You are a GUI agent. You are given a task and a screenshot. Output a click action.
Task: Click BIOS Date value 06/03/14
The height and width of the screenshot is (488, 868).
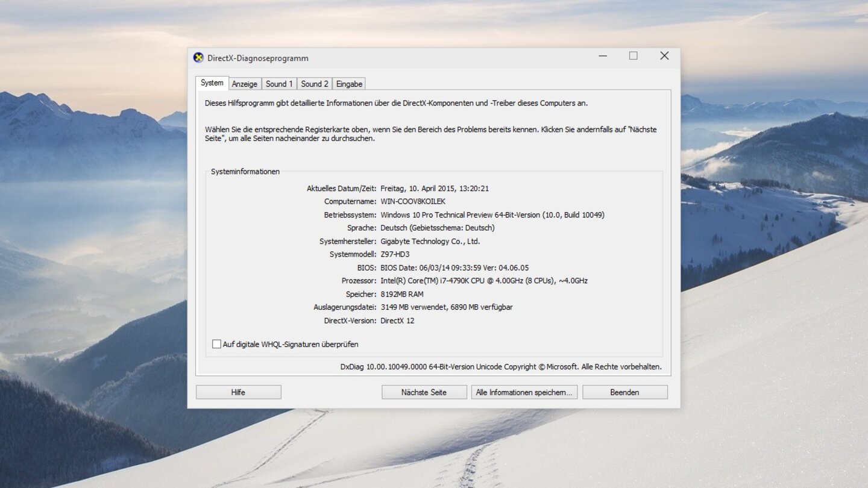pyautogui.click(x=454, y=268)
